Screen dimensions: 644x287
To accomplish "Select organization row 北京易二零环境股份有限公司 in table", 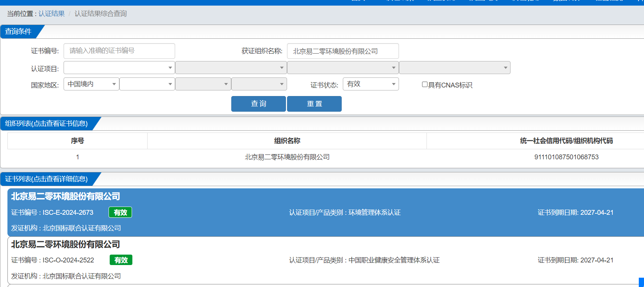I will 287,157.
